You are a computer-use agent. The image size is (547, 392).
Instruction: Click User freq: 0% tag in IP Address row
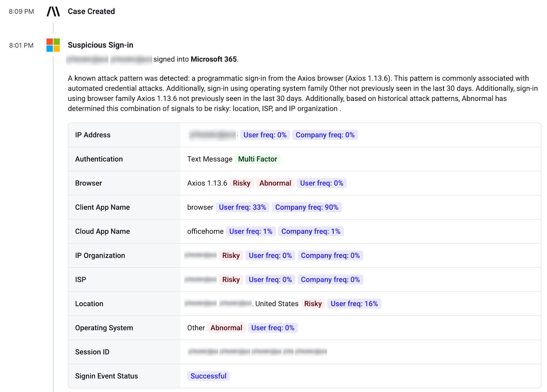(265, 135)
